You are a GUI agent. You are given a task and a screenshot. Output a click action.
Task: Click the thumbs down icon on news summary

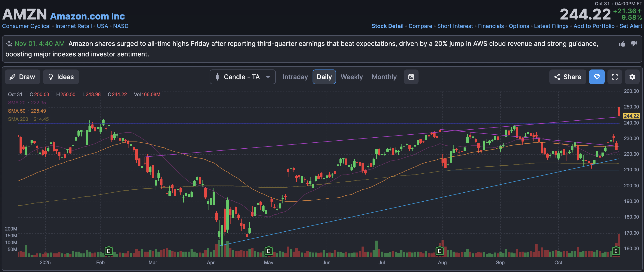pos(634,44)
